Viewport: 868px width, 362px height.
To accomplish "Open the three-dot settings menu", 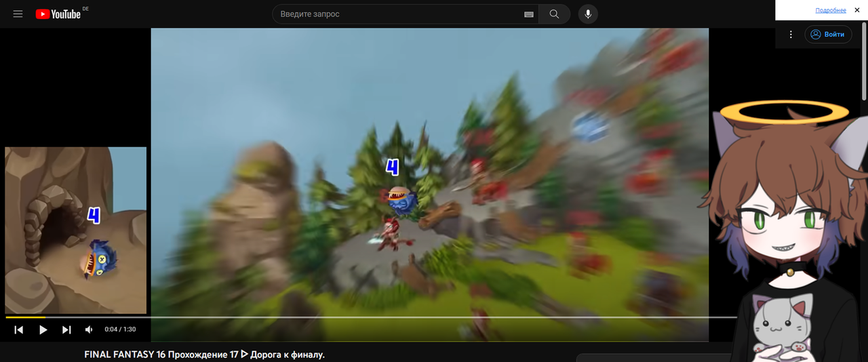I will [791, 34].
